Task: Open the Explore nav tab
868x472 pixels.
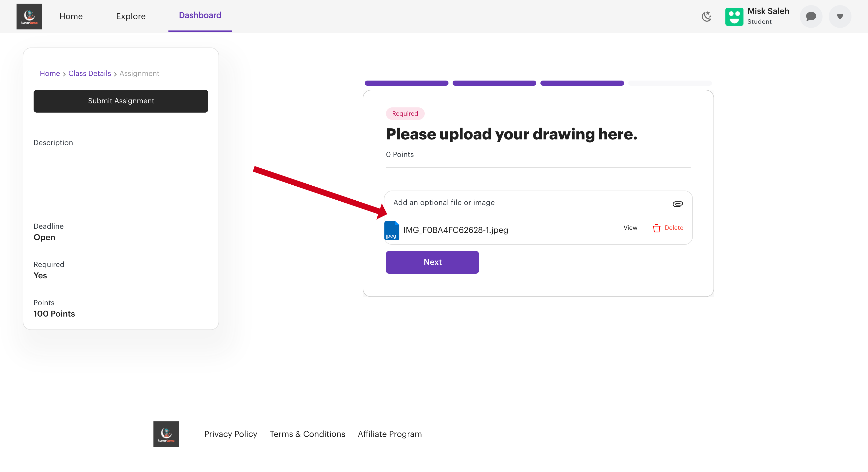Action: coord(131,16)
